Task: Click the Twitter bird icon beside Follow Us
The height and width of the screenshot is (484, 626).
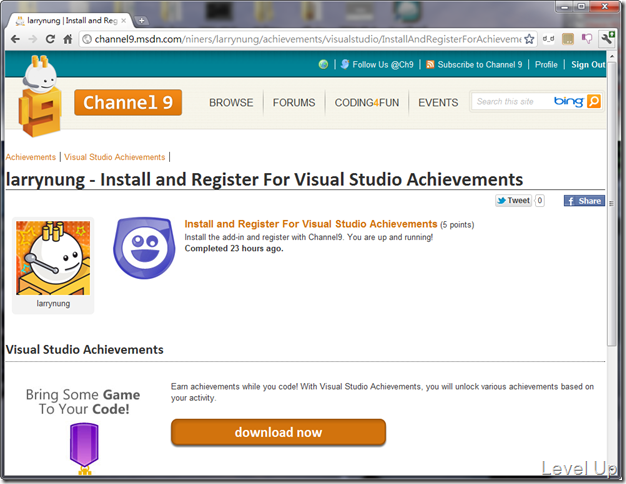Action: click(345, 64)
